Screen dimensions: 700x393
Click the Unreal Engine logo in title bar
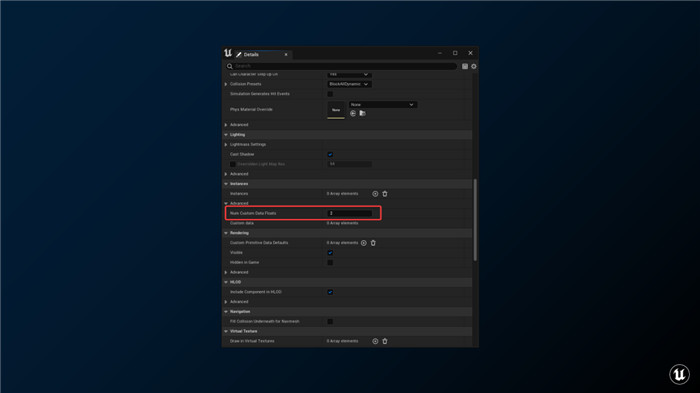click(228, 53)
